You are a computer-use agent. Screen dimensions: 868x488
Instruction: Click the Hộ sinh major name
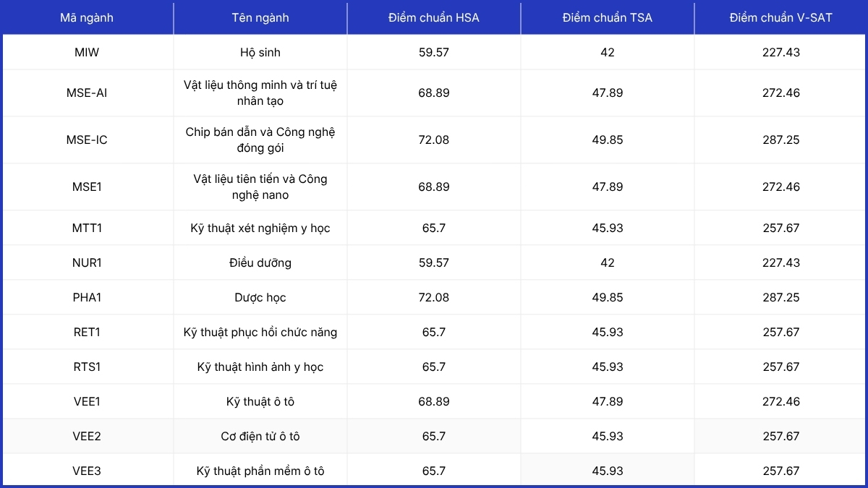260,52
